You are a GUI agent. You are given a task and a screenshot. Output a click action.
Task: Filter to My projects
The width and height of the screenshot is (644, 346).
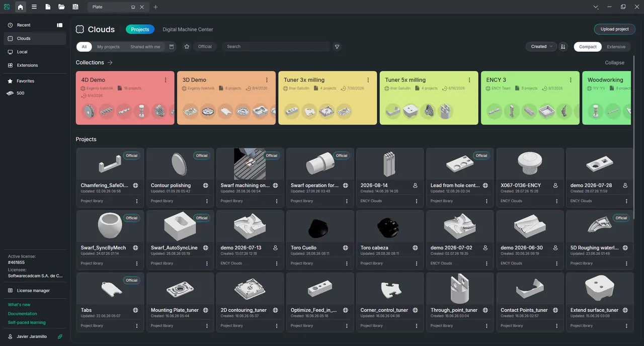[108, 47]
